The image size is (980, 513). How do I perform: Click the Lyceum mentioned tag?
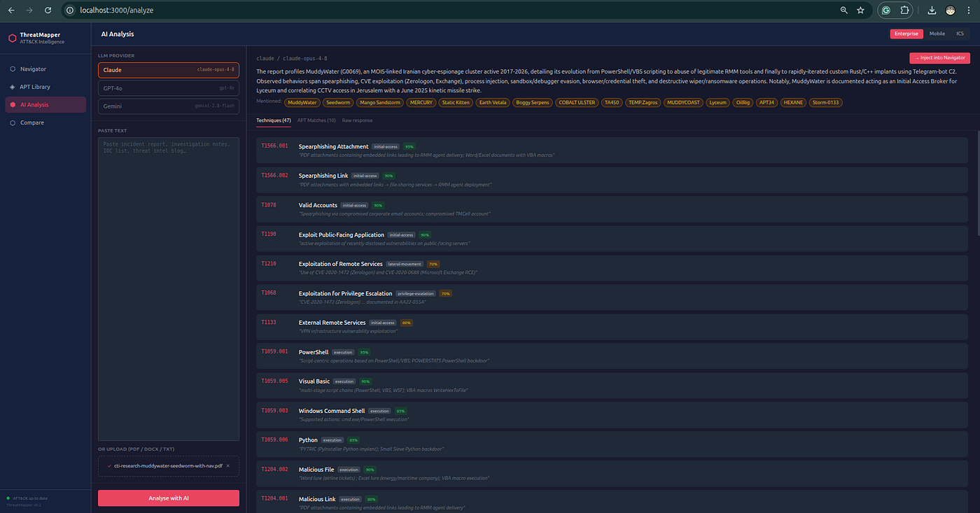click(717, 102)
